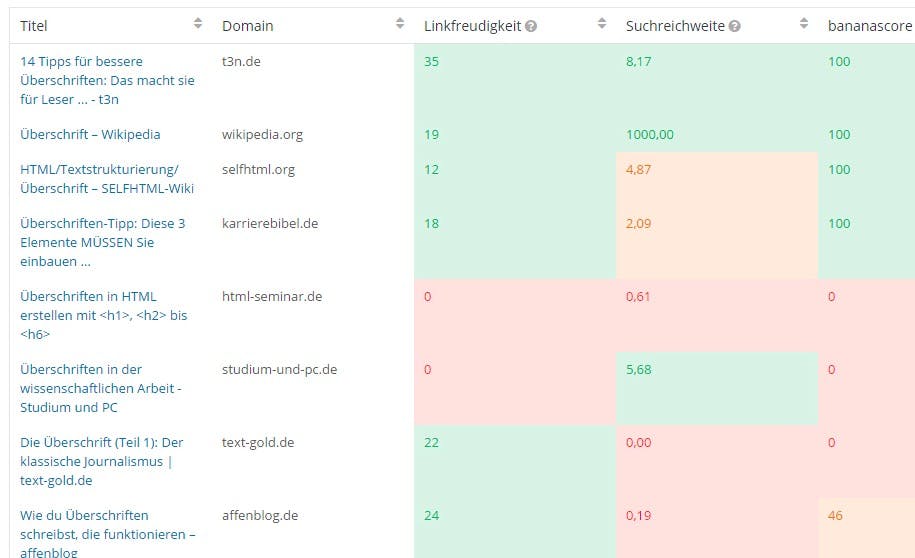
Task: Select the karrierebibel.de domain cell
Action: coord(270,224)
